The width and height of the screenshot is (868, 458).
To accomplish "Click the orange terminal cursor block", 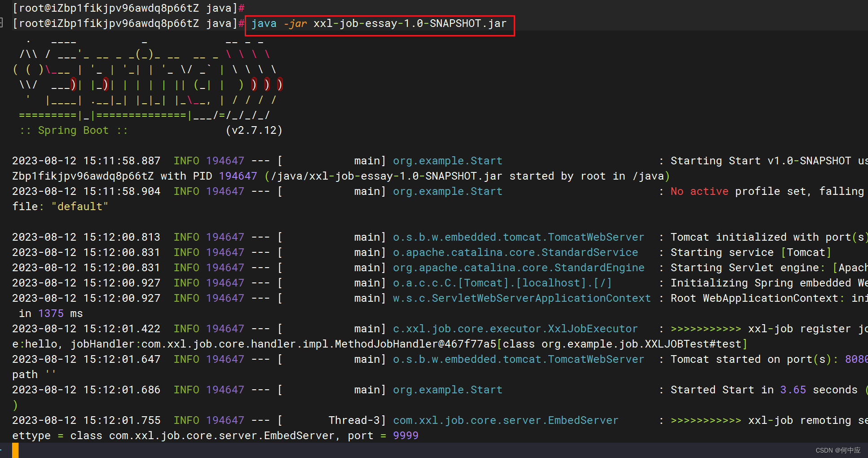I will click(x=15, y=450).
